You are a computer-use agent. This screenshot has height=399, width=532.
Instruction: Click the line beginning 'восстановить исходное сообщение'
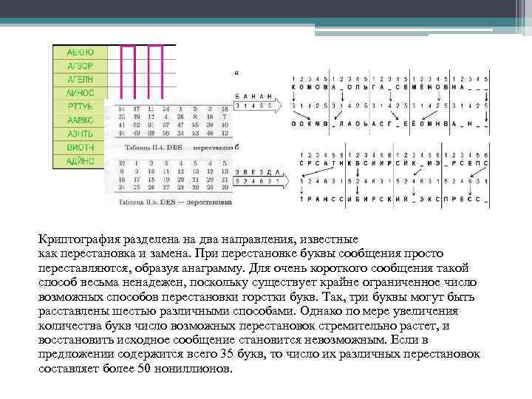click(233, 340)
